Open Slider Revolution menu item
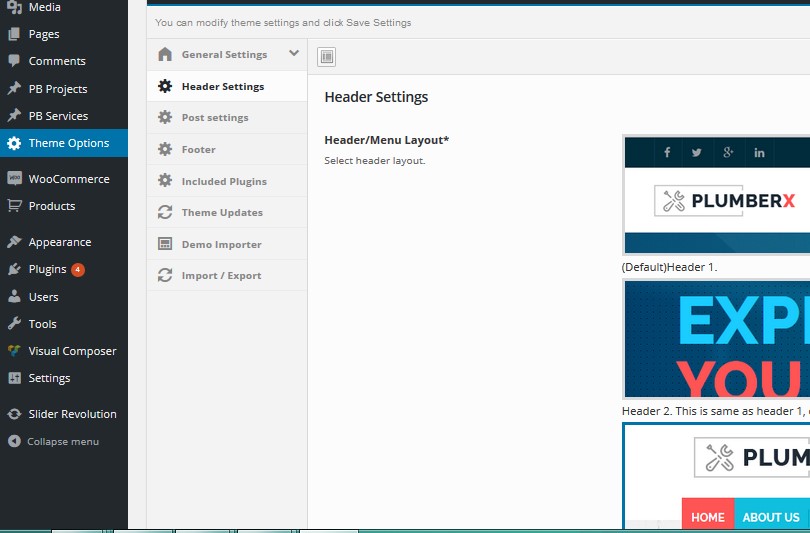The image size is (810, 533). pos(64,414)
